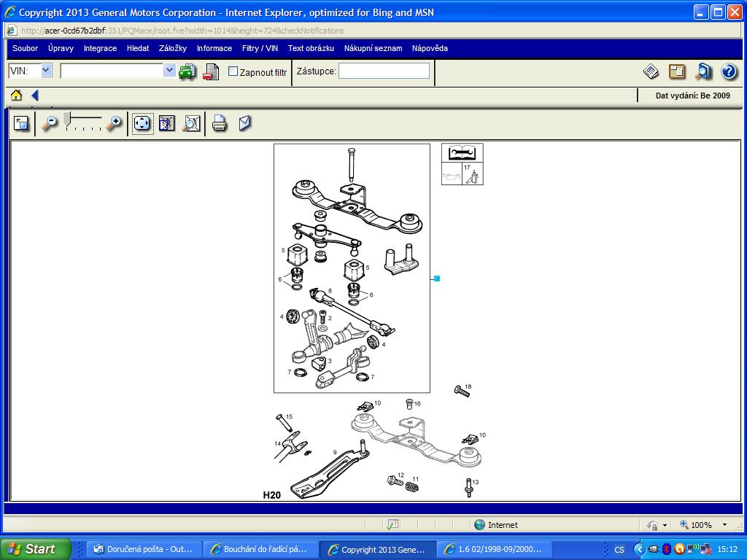Click the zoom level slider
The image size is (747, 560).
pyautogui.click(x=82, y=122)
